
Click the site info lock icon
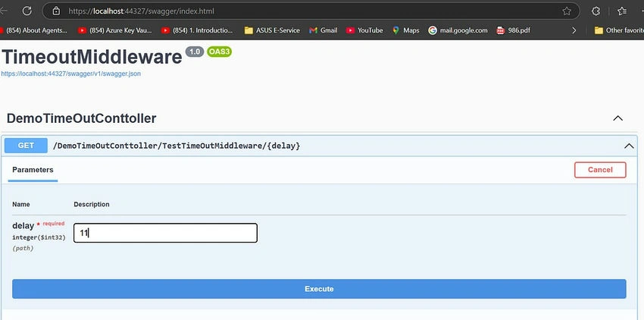click(57, 11)
